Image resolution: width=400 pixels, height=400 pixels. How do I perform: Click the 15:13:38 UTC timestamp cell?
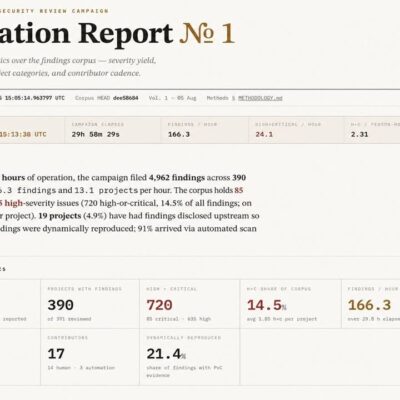point(23,134)
